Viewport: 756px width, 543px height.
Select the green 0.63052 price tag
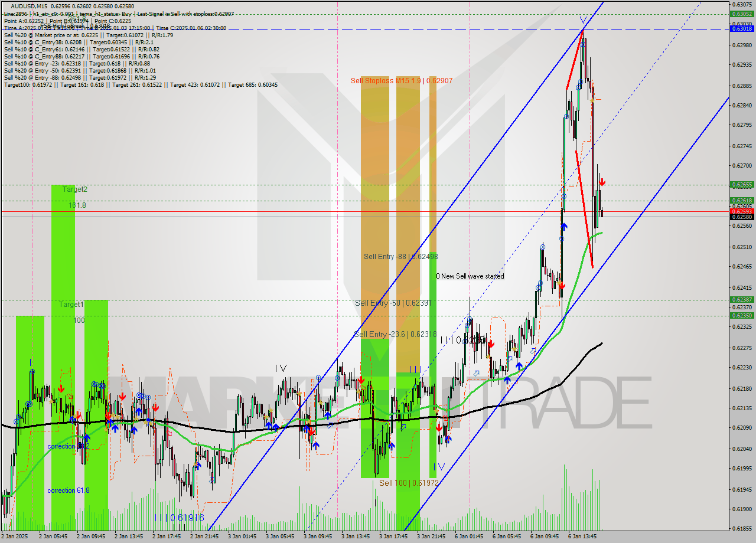click(741, 14)
